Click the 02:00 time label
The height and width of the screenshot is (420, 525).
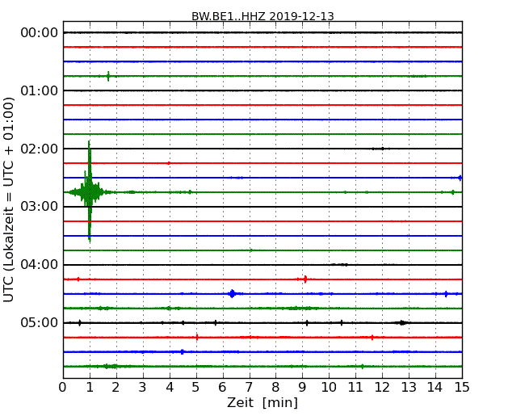[40, 149]
